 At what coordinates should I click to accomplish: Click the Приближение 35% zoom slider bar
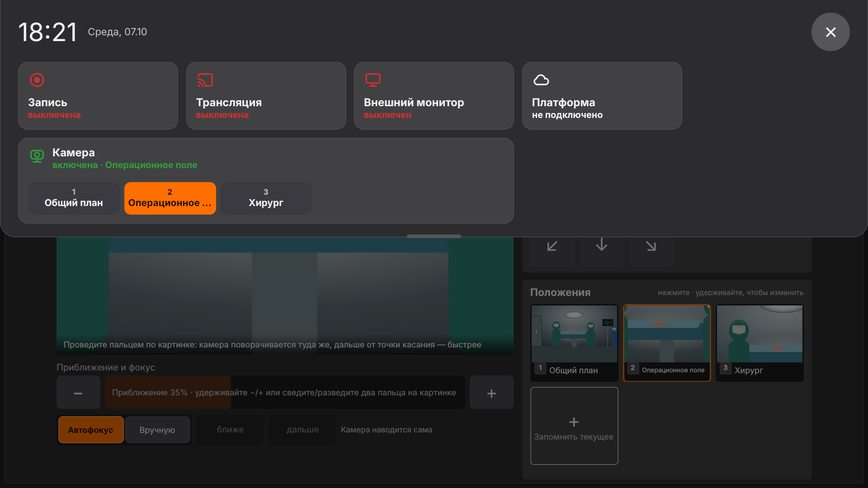click(x=285, y=393)
